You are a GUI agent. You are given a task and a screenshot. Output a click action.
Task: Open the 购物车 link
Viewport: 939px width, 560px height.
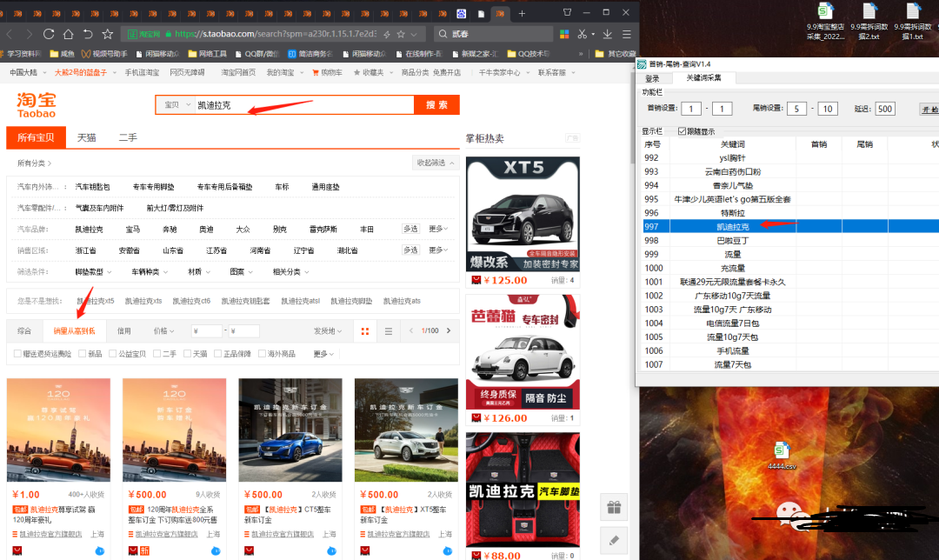[x=327, y=72]
